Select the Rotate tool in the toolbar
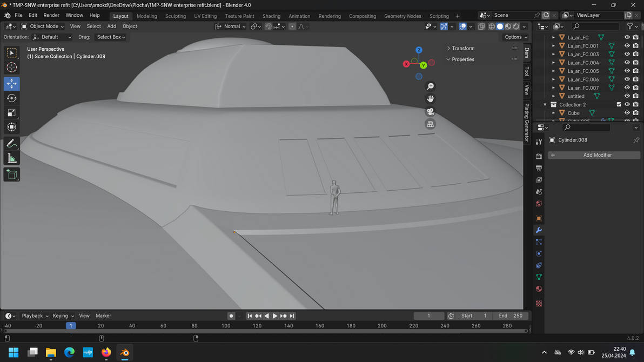This screenshot has width=644, height=362. 12,98
